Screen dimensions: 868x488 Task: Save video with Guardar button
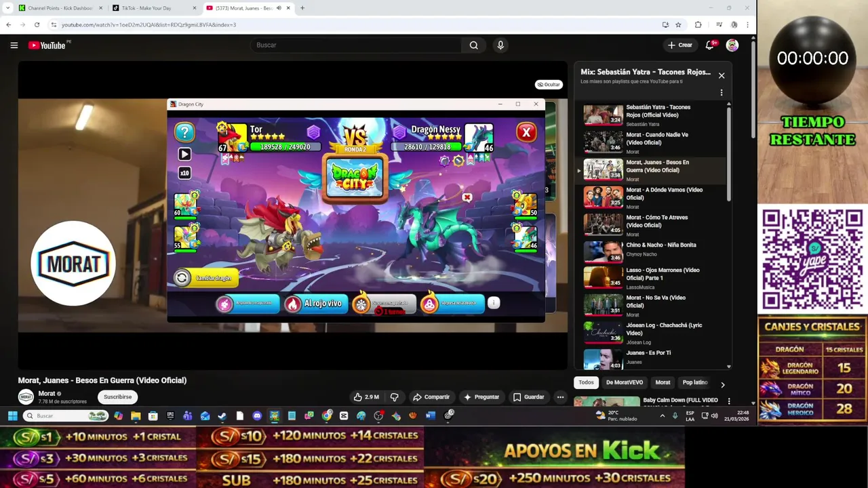[x=528, y=397]
